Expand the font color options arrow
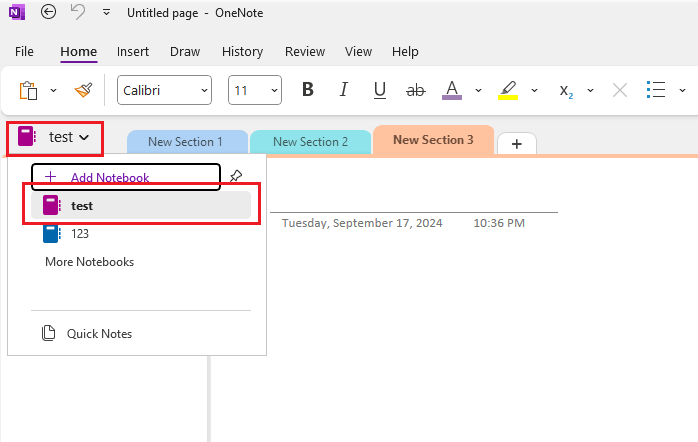Image resolution: width=698 pixels, height=442 pixels. tap(478, 90)
